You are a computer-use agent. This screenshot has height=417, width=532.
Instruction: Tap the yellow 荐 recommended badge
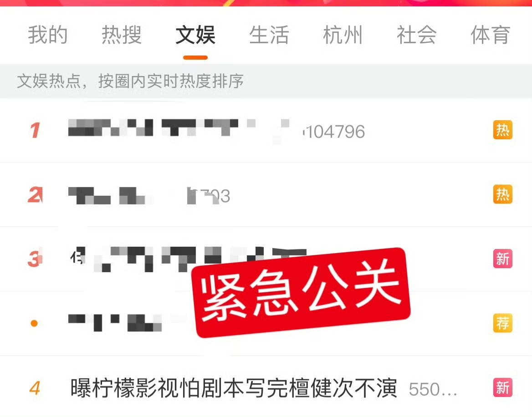[x=502, y=323]
